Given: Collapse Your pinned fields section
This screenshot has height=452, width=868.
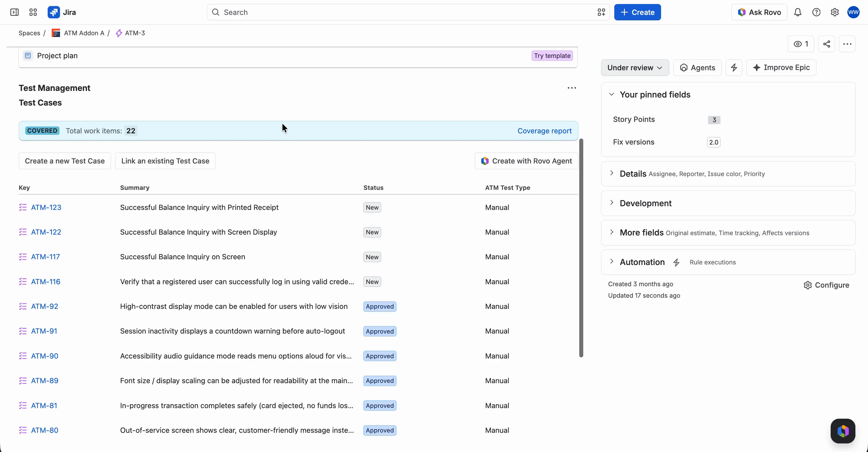Looking at the screenshot, I should point(612,95).
